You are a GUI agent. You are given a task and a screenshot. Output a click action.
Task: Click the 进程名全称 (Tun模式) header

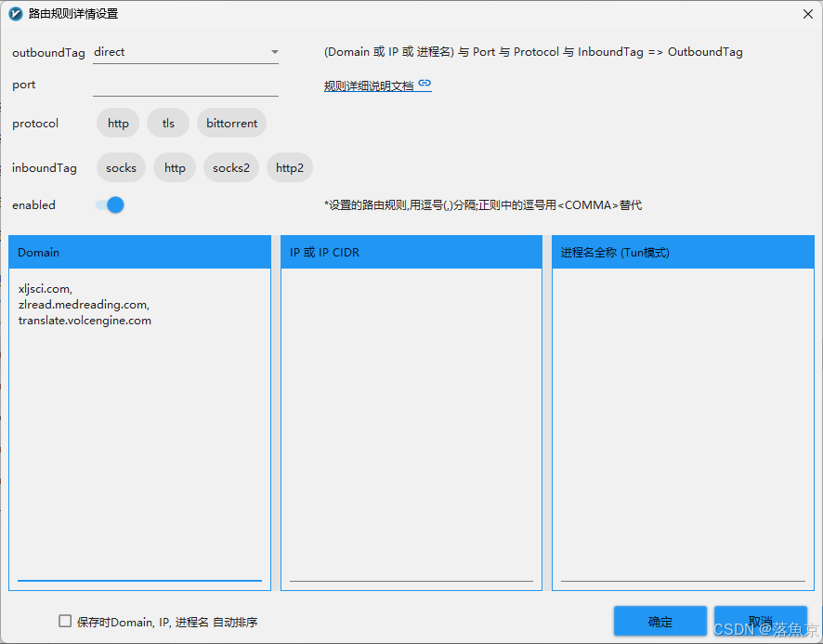(683, 252)
